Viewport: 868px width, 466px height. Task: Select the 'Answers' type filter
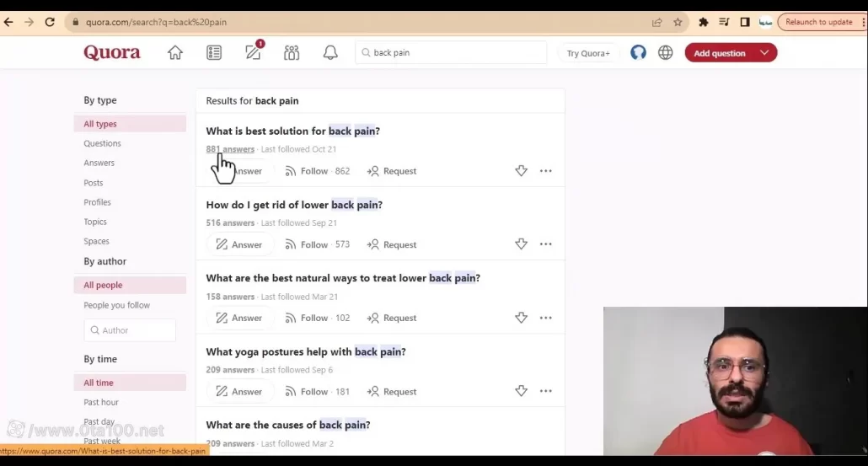[x=99, y=163]
